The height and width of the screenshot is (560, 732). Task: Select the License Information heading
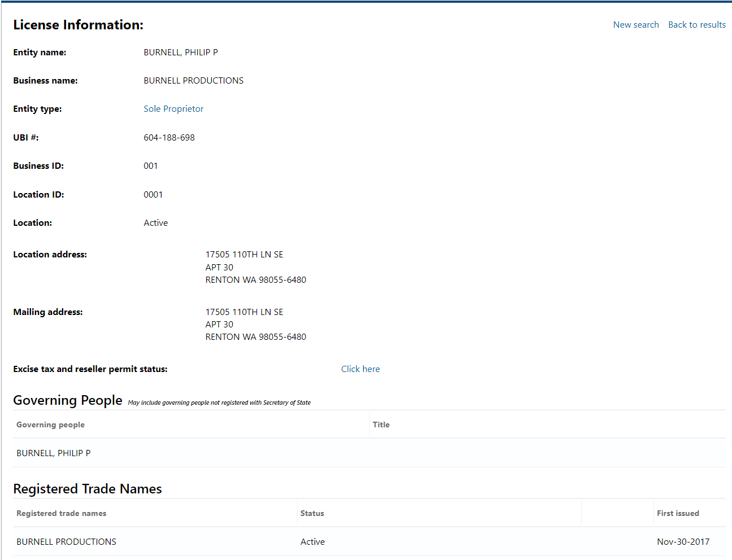click(79, 25)
